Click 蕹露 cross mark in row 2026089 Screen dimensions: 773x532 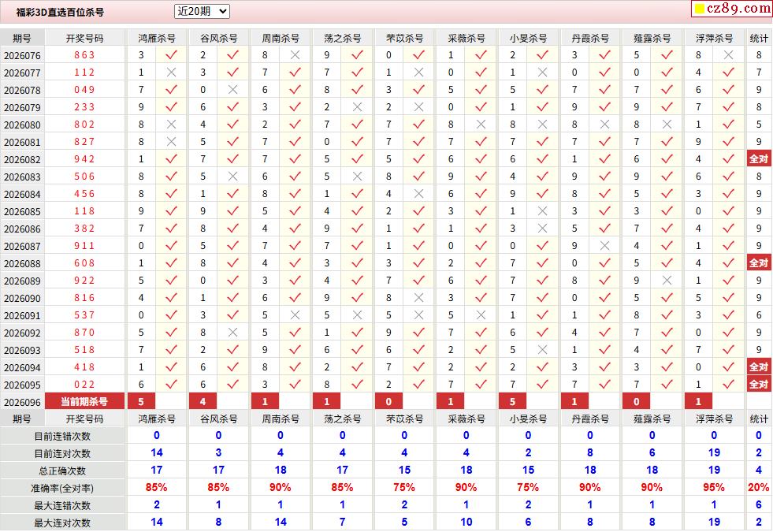click(x=667, y=281)
